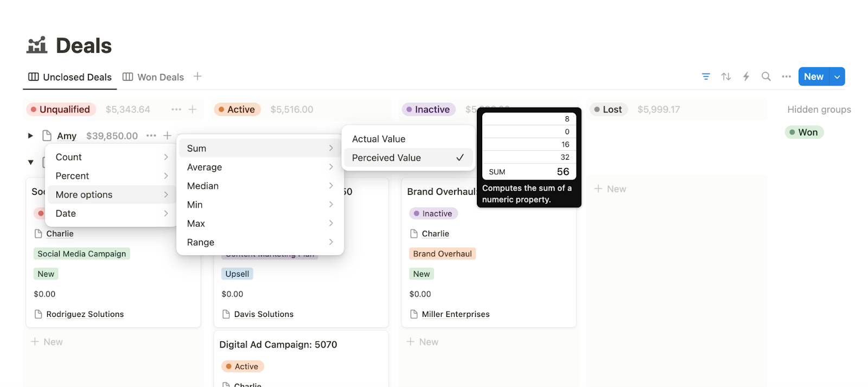Image resolution: width=868 pixels, height=387 pixels.
Task: Expand the Range submenu
Action: tap(260, 242)
